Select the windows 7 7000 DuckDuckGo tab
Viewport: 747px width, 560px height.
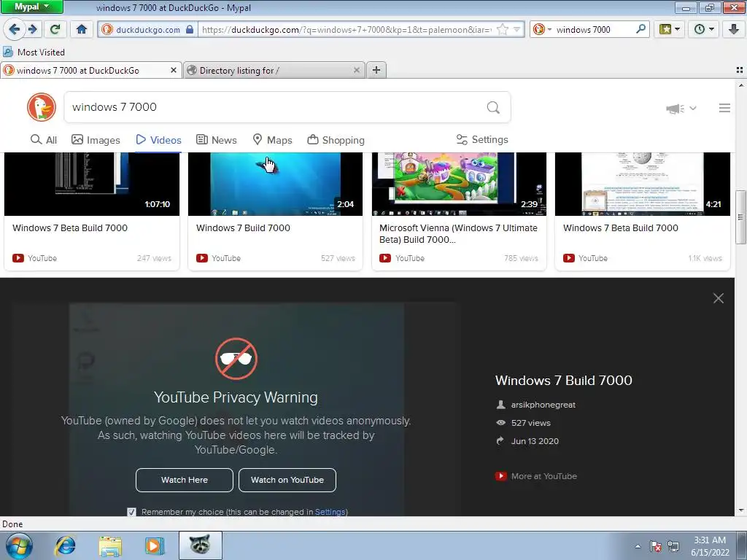pyautogui.click(x=86, y=71)
